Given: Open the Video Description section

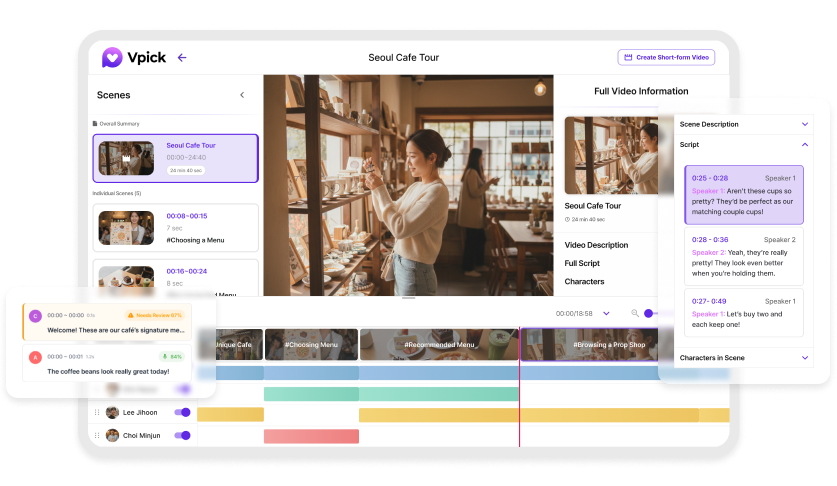Looking at the screenshot, I should tap(596, 245).
